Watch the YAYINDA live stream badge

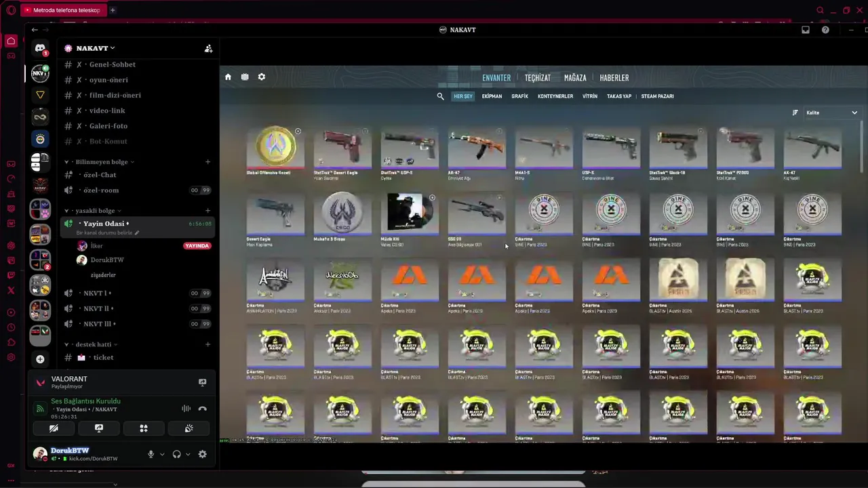point(197,245)
